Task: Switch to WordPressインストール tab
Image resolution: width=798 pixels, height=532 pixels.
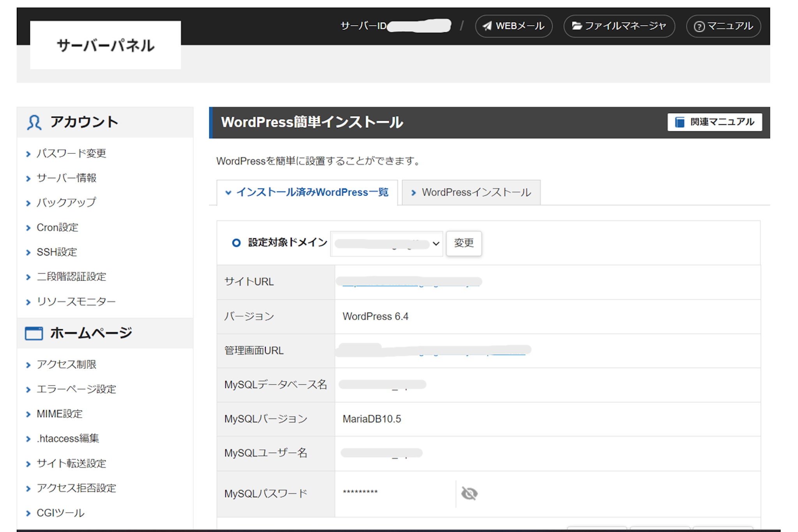Action: click(476, 193)
